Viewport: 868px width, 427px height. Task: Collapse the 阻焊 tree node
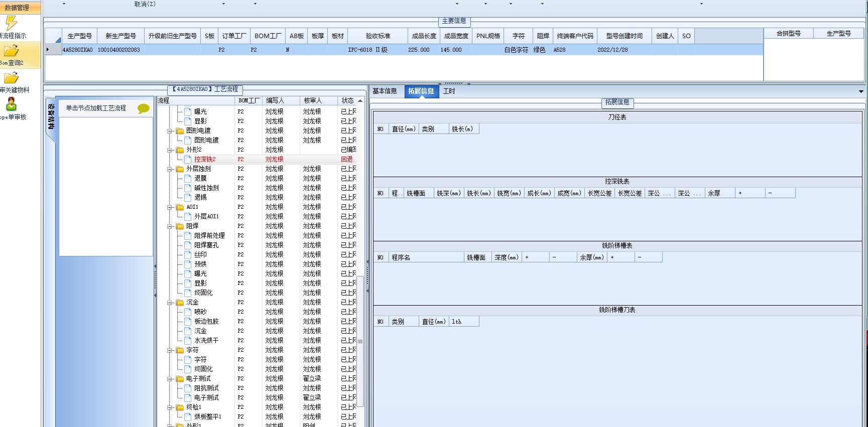click(170, 226)
